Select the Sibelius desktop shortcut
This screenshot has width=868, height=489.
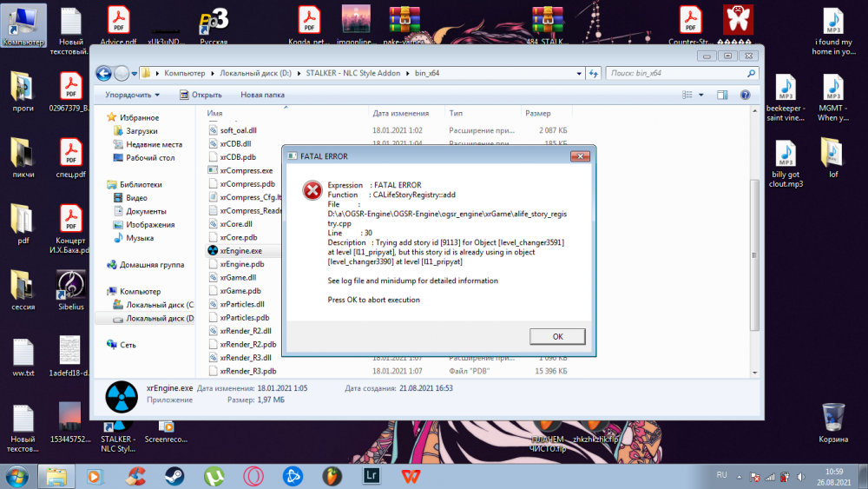(x=71, y=290)
